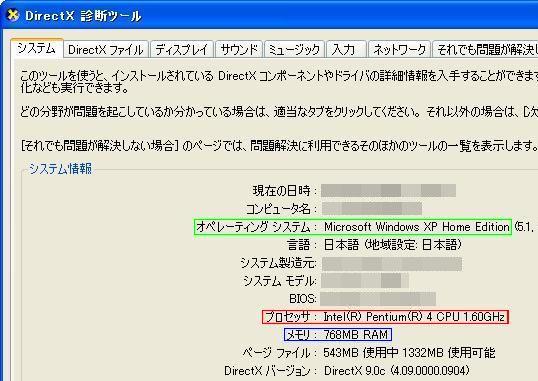
Task: Click the メモリ label
Action: (302, 335)
